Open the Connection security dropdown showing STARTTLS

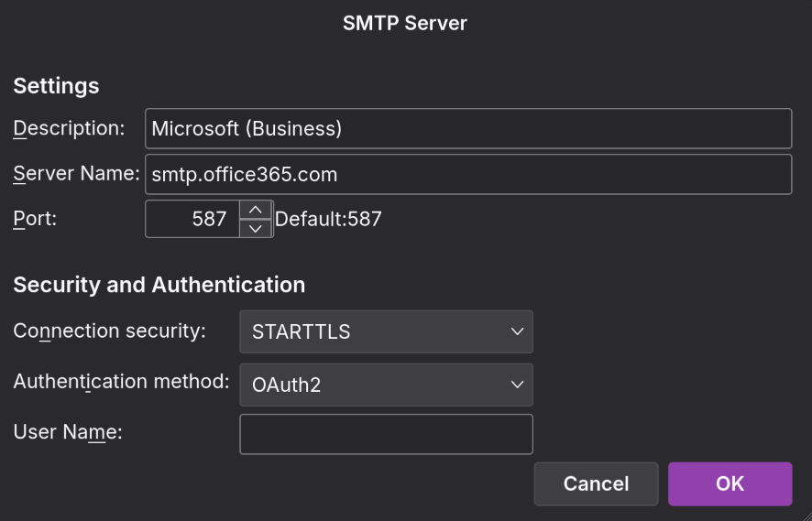click(x=386, y=331)
